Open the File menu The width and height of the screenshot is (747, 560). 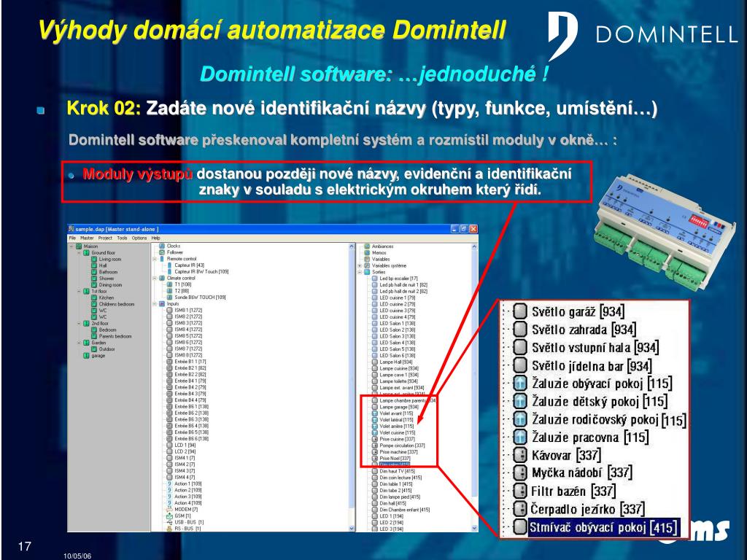coord(72,238)
